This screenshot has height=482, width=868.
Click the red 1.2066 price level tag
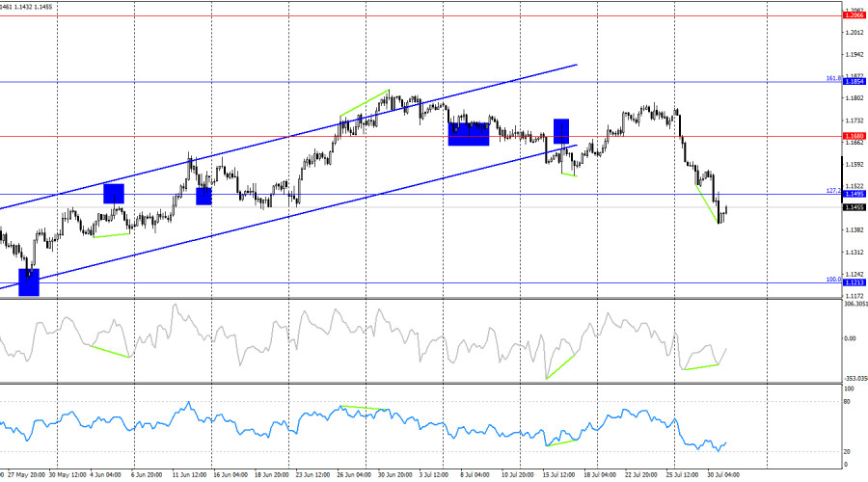coord(854,15)
